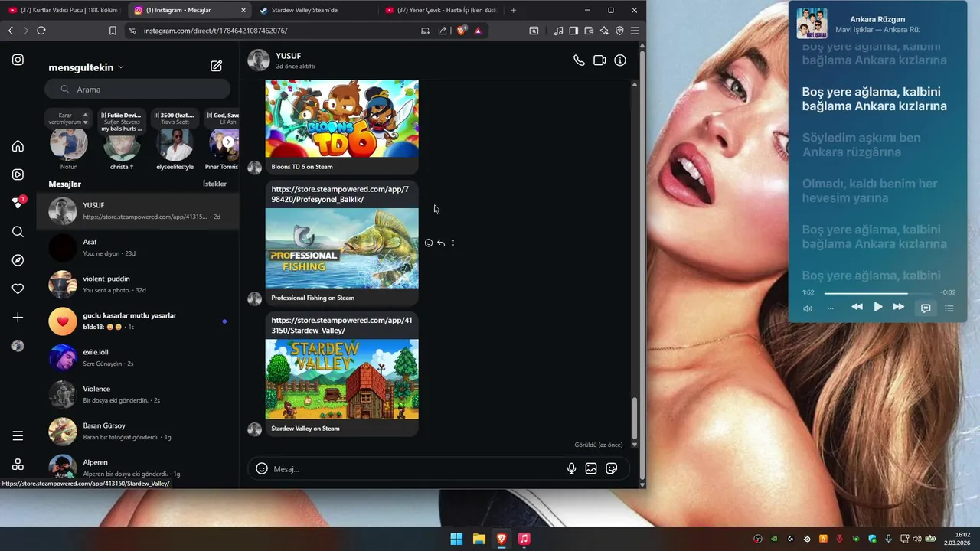Open more options for Professional Fishing message
The image size is (980, 551).
pos(453,243)
